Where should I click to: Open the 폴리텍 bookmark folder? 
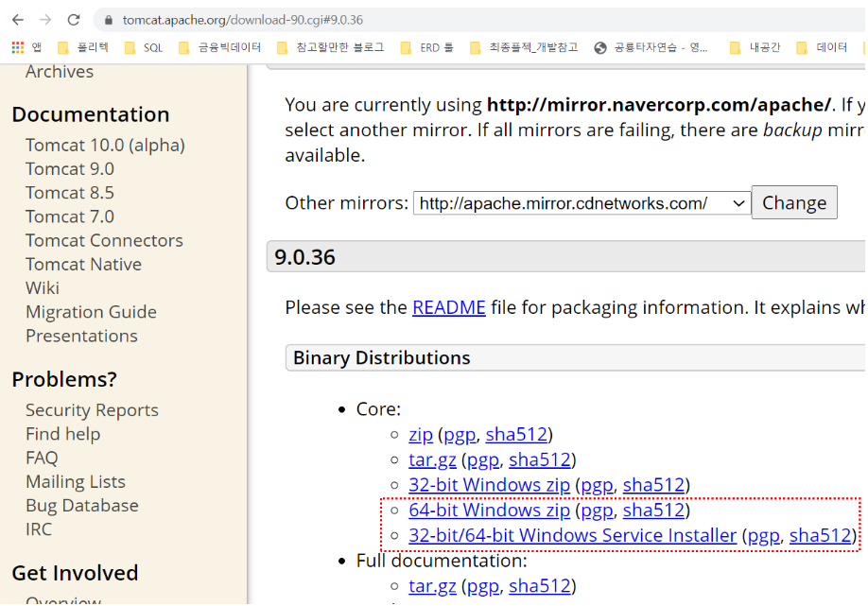[x=83, y=47]
